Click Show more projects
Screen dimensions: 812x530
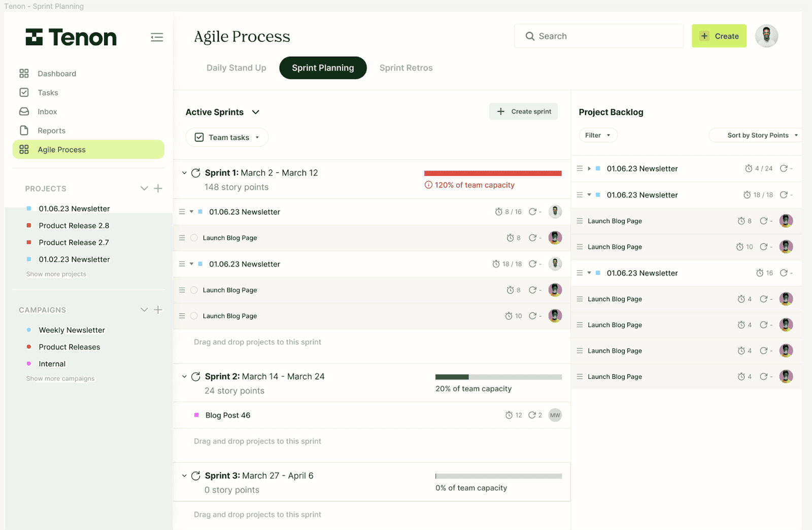click(x=56, y=274)
